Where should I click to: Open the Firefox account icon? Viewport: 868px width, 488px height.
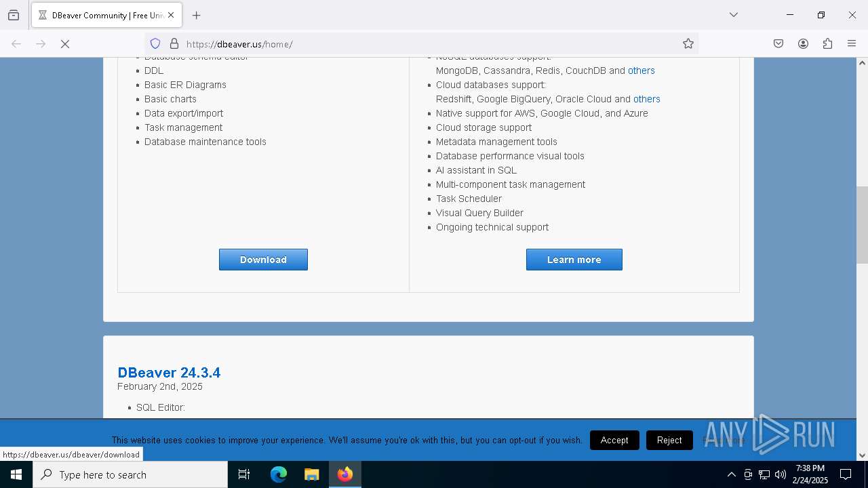coord(803,43)
